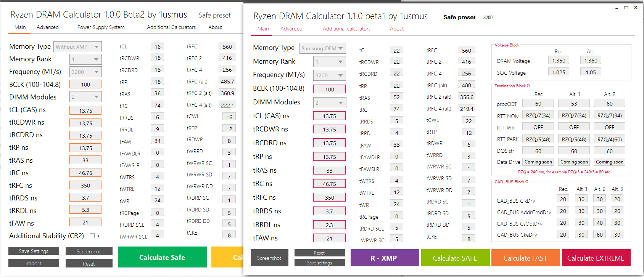Click tRRDL ns field showing 5,3

[x=85, y=210]
